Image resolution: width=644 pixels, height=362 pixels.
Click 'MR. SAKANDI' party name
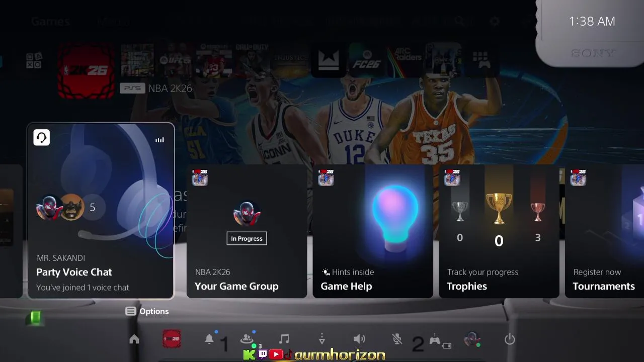tap(61, 258)
